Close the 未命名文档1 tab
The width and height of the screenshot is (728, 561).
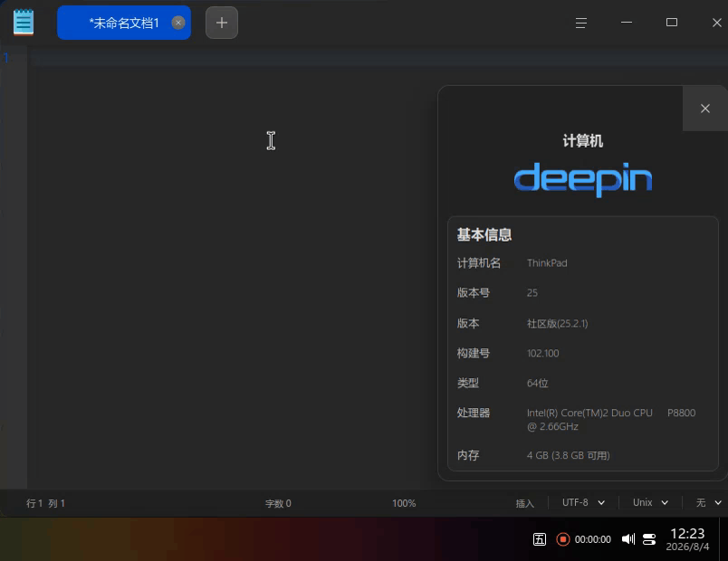[177, 23]
